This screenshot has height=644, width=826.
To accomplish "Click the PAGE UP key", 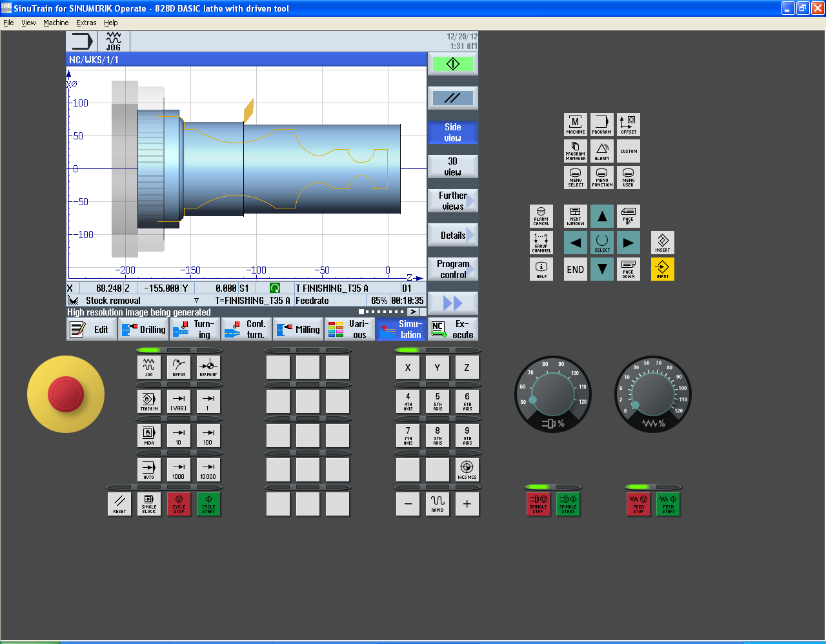I will point(629,216).
